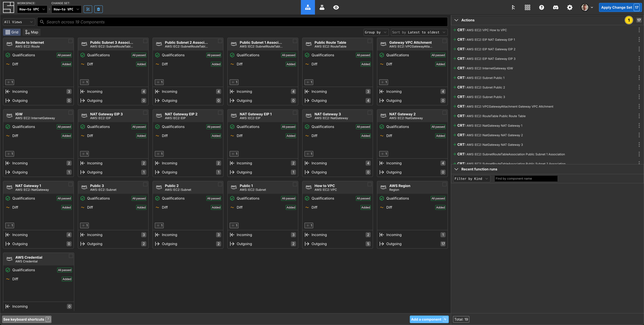Open kebab menu for RouteTable Public Route Table
The height and width of the screenshot is (325, 644).
639,116
